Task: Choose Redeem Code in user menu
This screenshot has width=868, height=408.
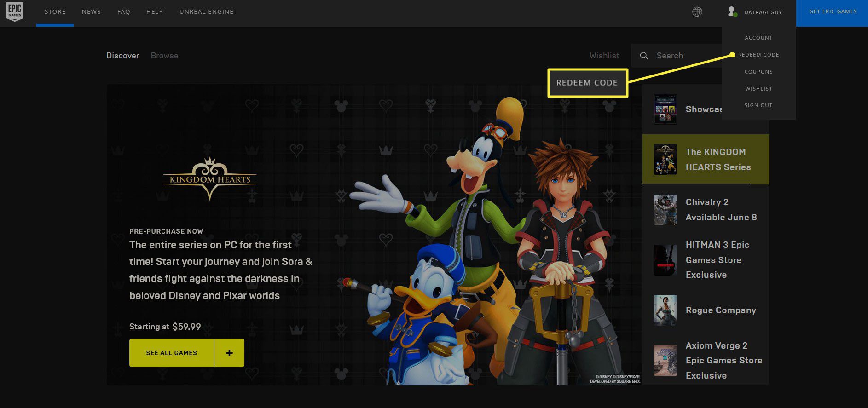Action: pos(758,55)
